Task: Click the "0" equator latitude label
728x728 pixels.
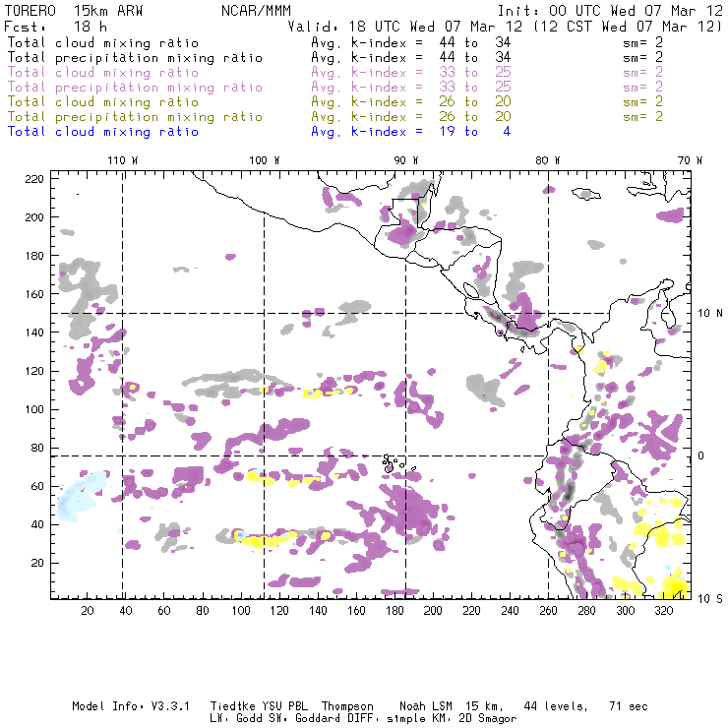Action: [701, 455]
